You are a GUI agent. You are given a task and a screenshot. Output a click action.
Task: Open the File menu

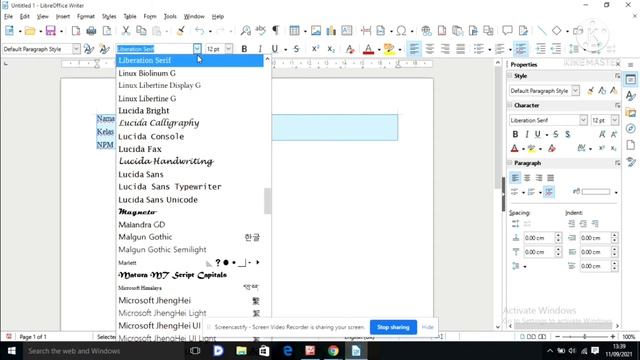click(x=9, y=16)
